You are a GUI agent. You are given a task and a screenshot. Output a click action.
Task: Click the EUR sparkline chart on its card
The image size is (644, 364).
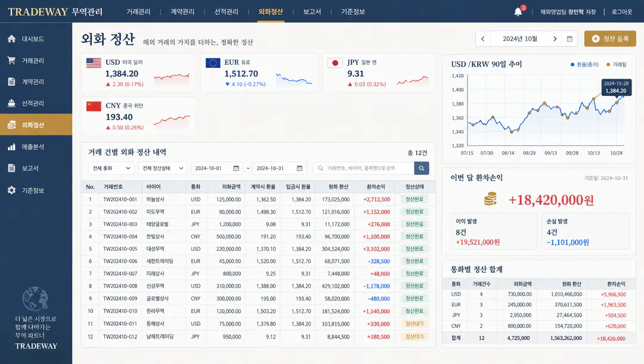pos(294,79)
